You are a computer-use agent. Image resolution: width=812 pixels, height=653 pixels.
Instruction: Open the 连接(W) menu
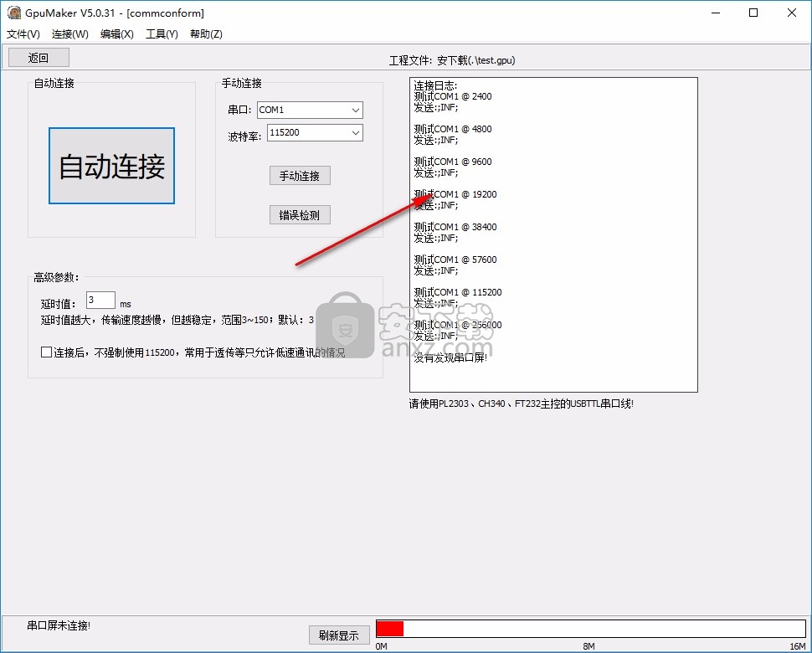click(70, 34)
